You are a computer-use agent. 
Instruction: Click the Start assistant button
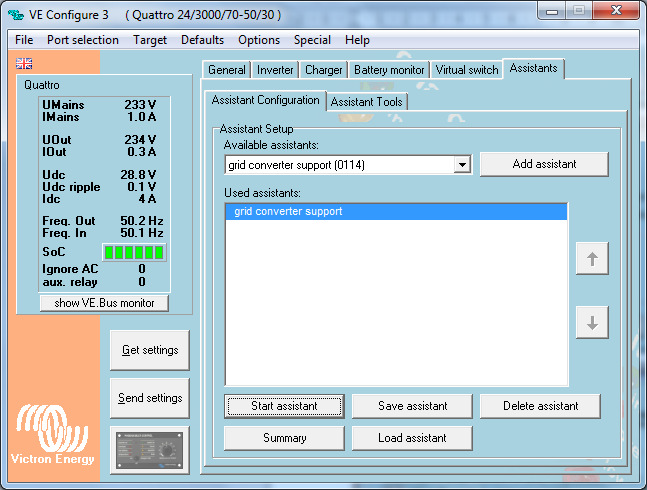pos(284,406)
